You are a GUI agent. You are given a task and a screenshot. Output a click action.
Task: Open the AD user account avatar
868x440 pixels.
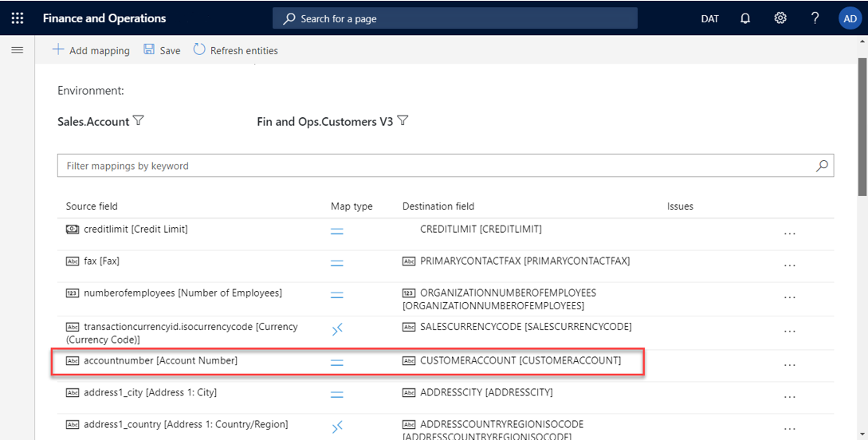850,19
